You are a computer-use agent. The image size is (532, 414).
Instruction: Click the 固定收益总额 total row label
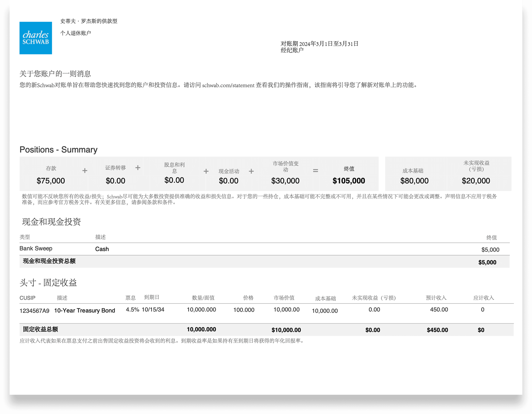[x=40, y=329]
